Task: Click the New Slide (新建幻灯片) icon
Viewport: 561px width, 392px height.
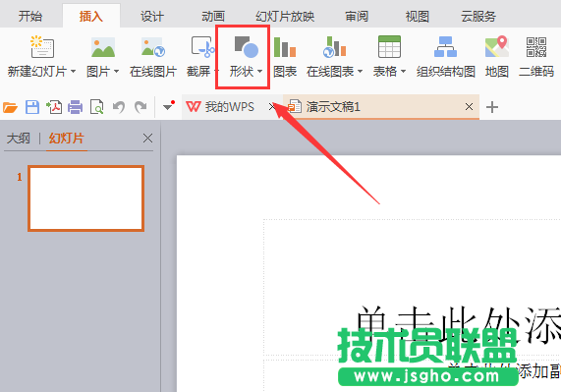Action: coord(42,47)
